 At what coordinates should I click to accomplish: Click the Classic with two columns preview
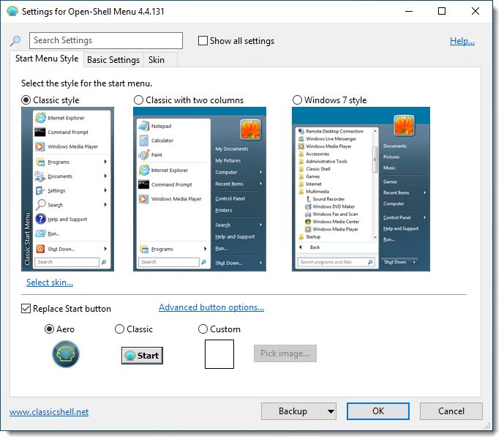200,189
